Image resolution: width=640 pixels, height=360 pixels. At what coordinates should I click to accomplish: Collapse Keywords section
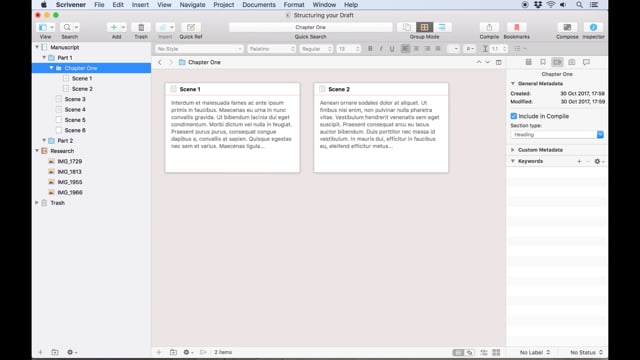tap(513, 161)
